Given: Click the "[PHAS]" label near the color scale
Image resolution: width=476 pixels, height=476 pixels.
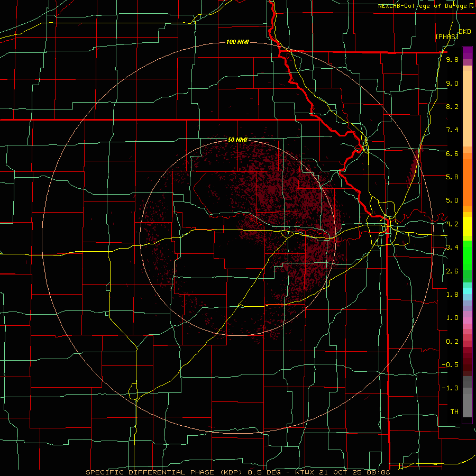Looking at the screenshot, I should (x=447, y=36).
